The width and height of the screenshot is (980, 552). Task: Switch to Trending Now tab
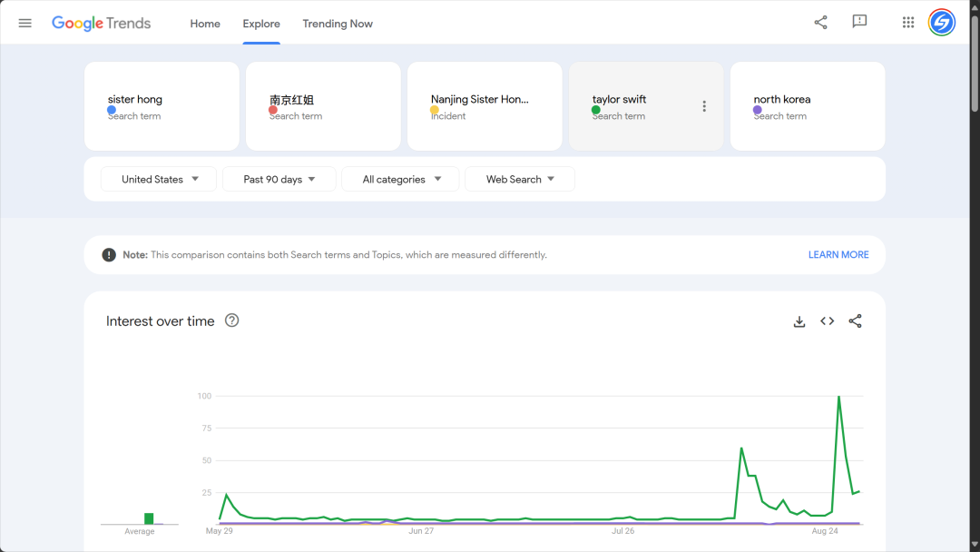(338, 24)
